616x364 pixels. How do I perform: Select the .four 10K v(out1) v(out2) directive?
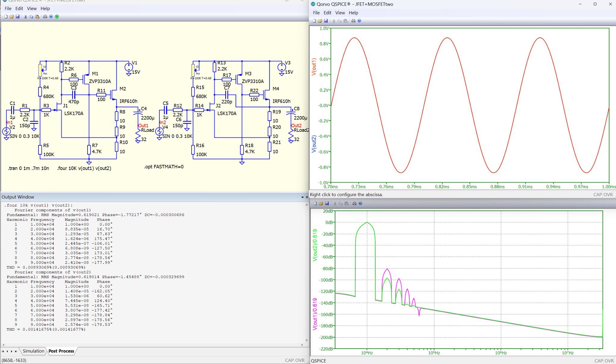(x=84, y=168)
